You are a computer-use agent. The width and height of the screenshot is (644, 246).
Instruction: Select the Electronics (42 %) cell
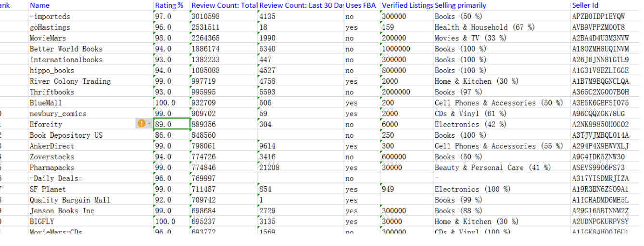[470, 124]
